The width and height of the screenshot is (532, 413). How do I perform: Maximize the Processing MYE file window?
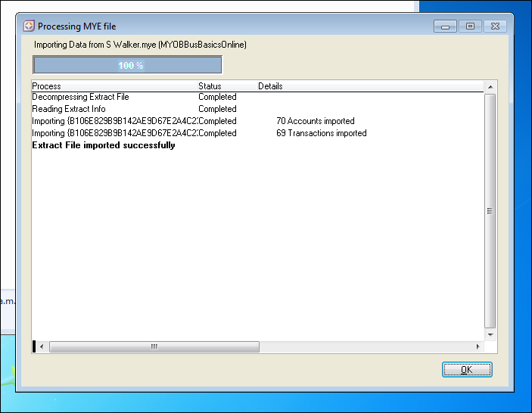(x=470, y=26)
